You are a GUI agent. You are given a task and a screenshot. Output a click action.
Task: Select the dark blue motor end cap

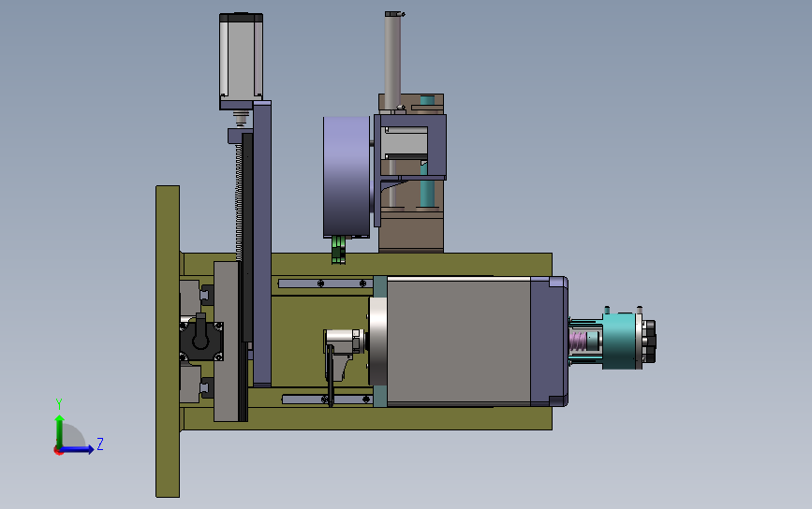[549, 342]
